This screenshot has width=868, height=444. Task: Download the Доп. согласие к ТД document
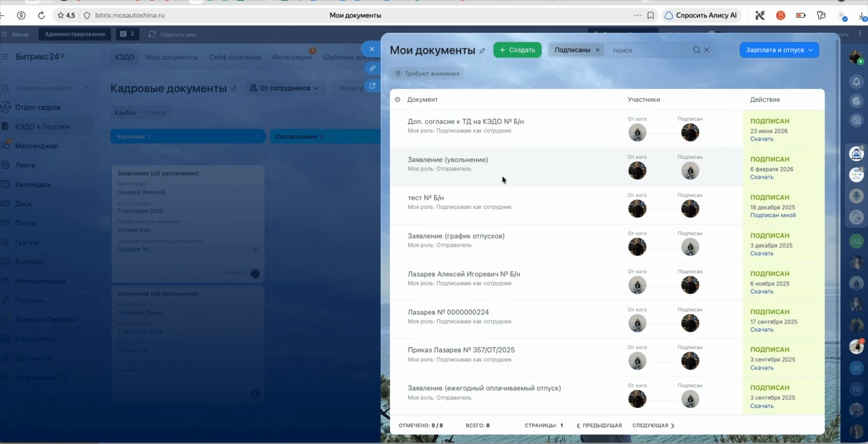click(762, 139)
